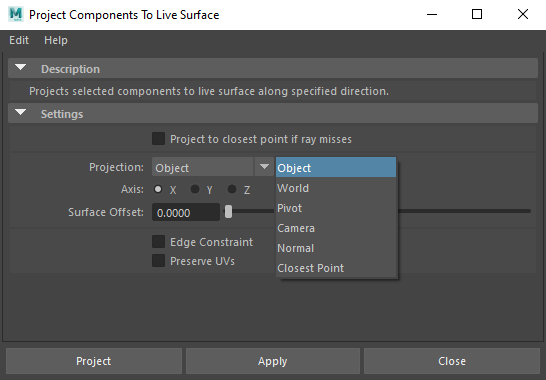Open the Help menu

point(56,40)
